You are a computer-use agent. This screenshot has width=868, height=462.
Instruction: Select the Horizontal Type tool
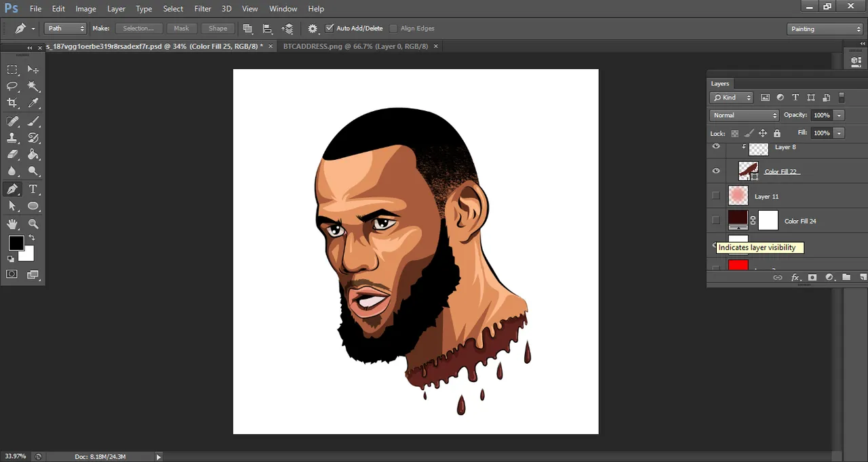tap(33, 190)
